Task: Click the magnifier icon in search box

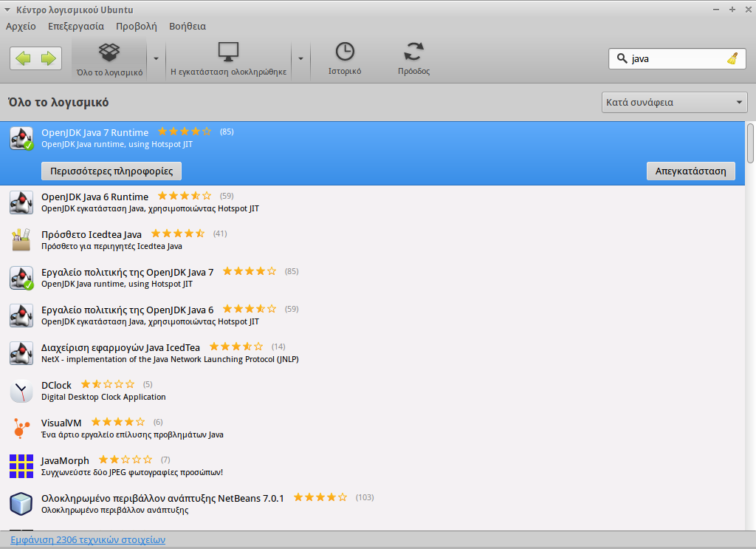Action: coord(622,58)
